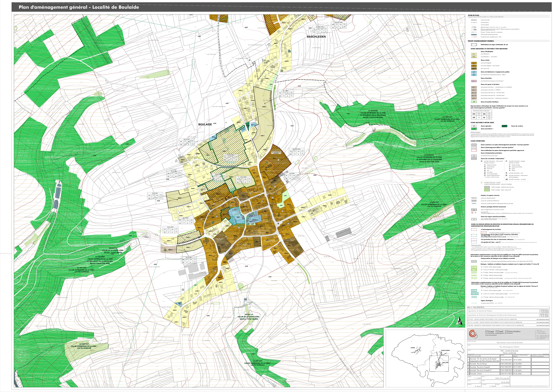This screenshot has height=392, width=554.
Task: Select validator name 'U. Truffner'
Action: tap(506, 386)
